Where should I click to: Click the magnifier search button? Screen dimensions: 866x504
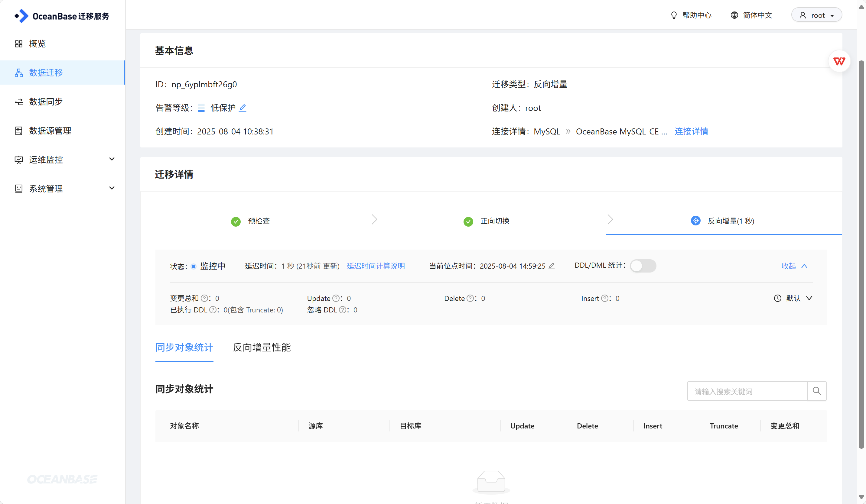817,391
